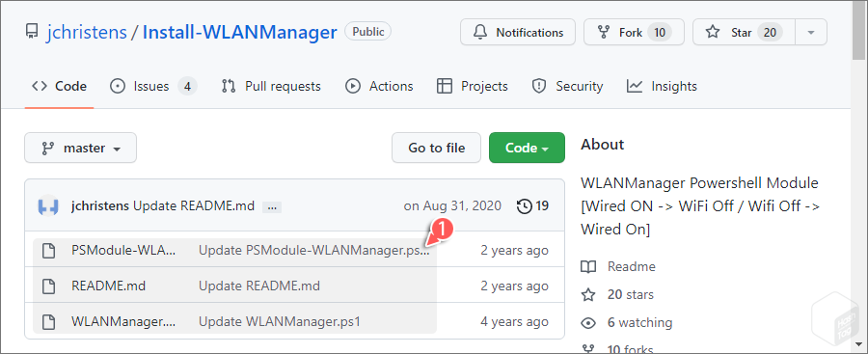
Task: Click the Projects table icon
Action: [445, 87]
